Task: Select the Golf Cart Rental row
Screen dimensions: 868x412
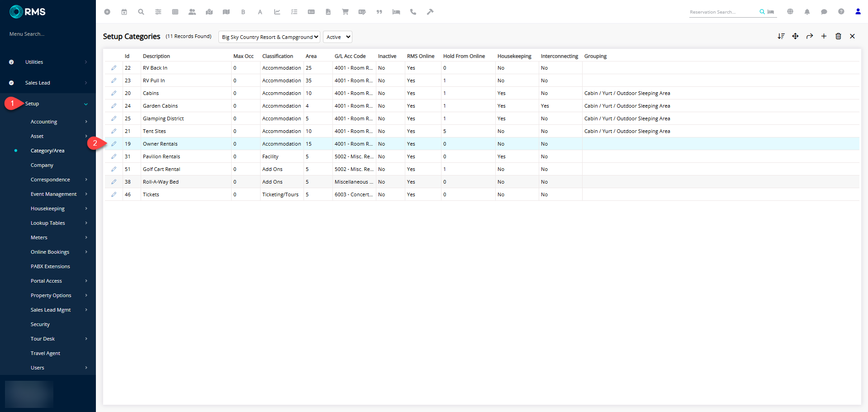Action: click(x=161, y=169)
